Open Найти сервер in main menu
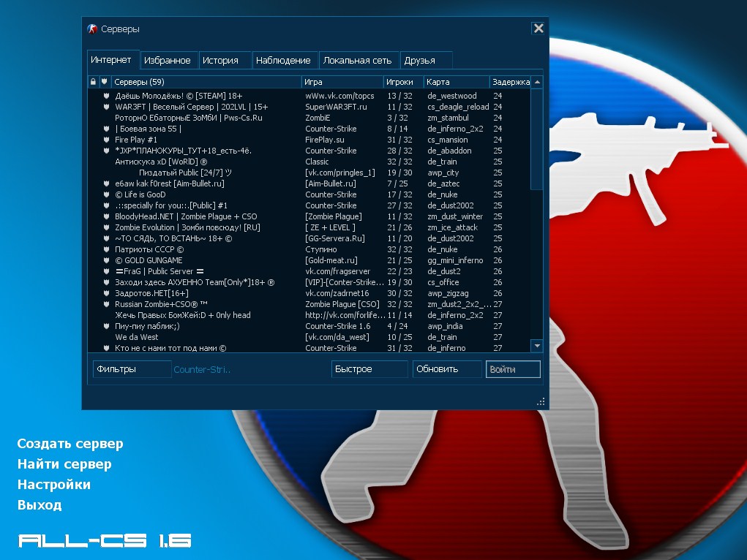The image size is (747, 560). [x=64, y=463]
